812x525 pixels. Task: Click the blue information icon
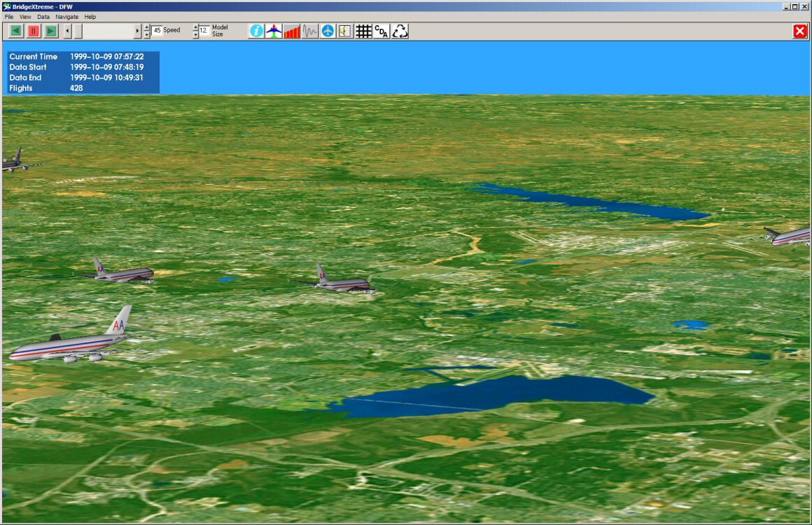pos(256,31)
